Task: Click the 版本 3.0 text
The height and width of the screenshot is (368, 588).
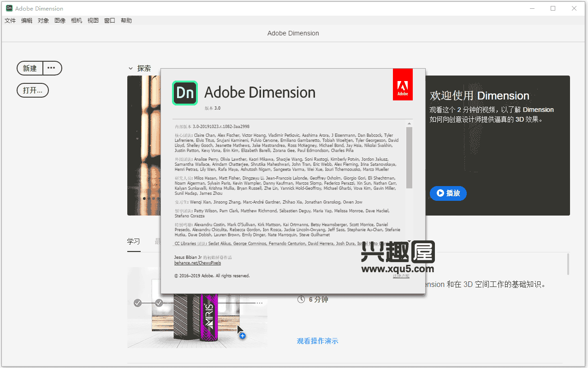Action: (213, 108)
